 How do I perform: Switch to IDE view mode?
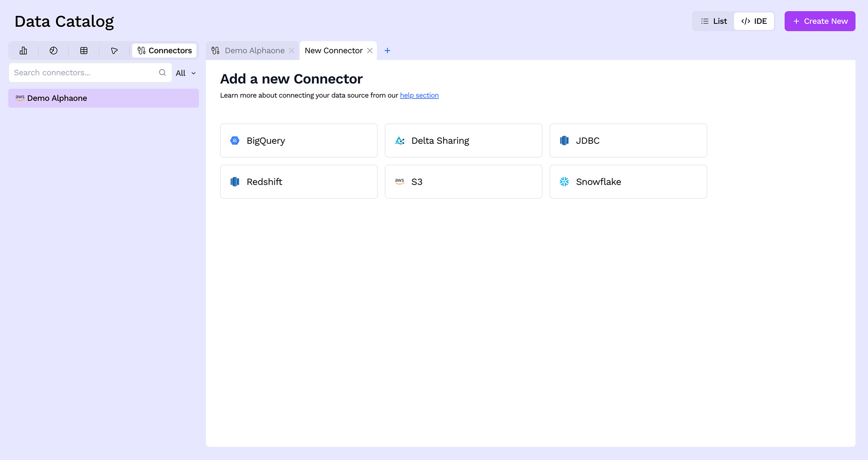(x=754, y=21)
